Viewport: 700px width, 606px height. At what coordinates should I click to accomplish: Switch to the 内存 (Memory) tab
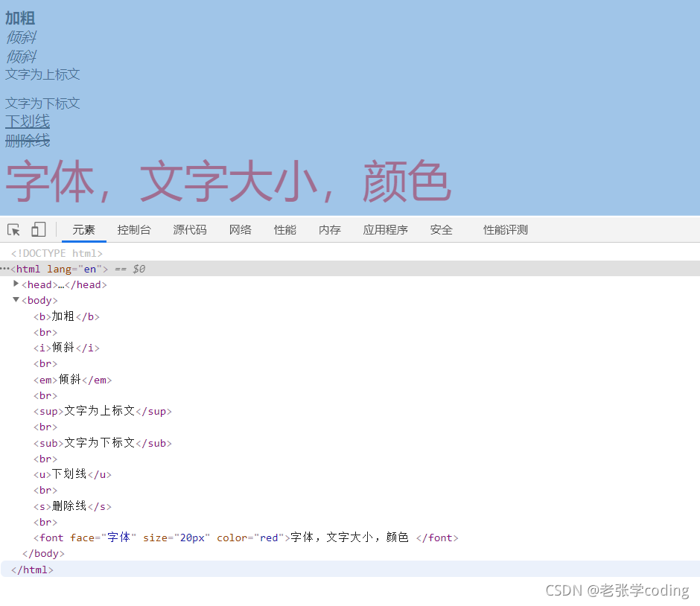coord(329,230)
